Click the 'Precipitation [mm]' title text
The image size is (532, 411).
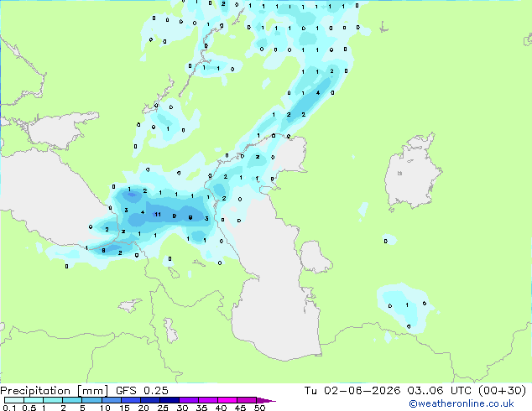pos(55,391)
